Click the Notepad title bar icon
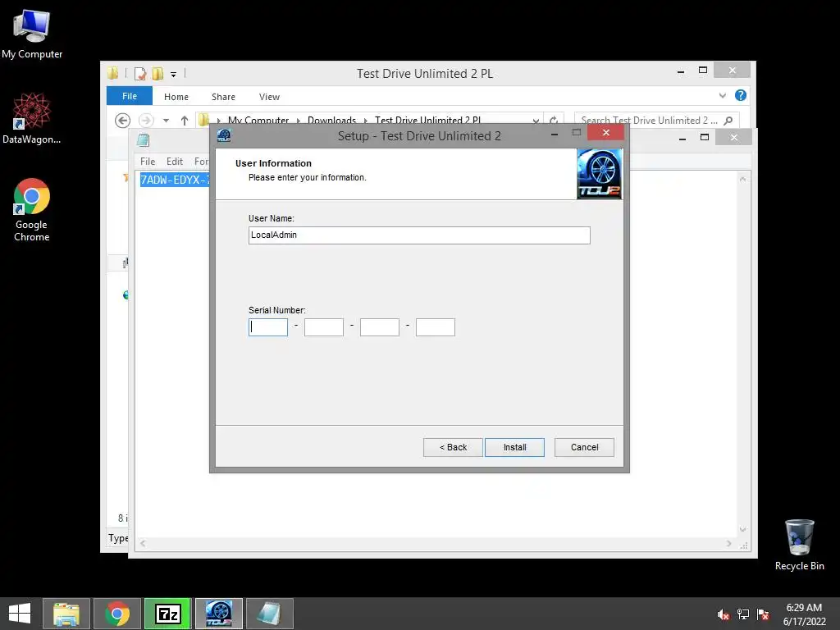Screen dimensions: 840x630 pyautogui.click(x=143, y=140)
